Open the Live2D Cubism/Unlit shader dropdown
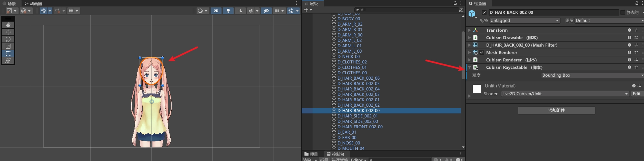 click(x=565, y=94)
